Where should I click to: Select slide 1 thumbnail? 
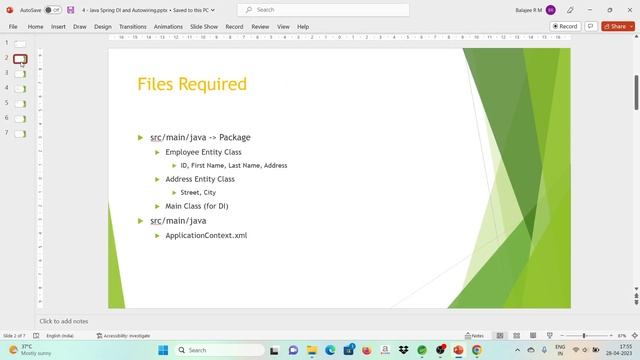(x=20, y=44)
